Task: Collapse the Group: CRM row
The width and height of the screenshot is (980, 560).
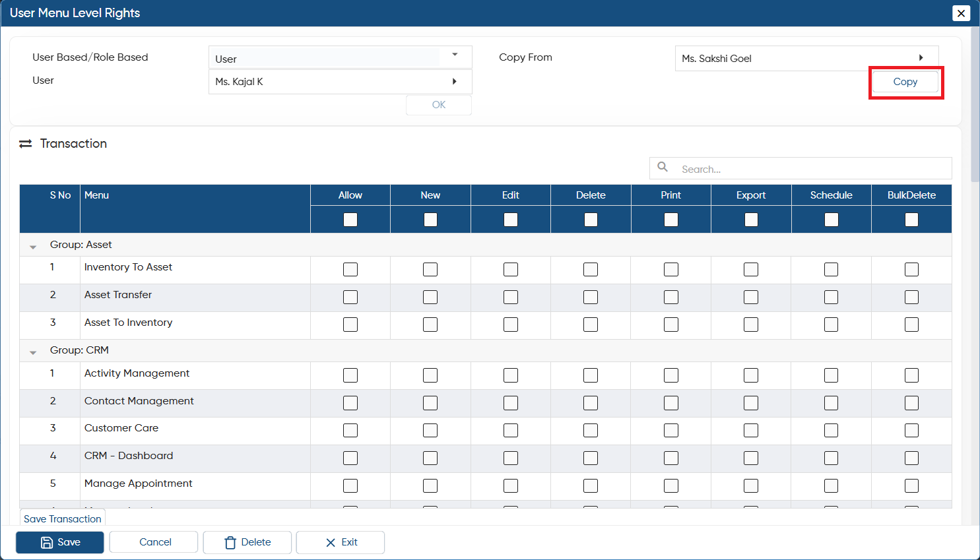Action: pos(33,352)
